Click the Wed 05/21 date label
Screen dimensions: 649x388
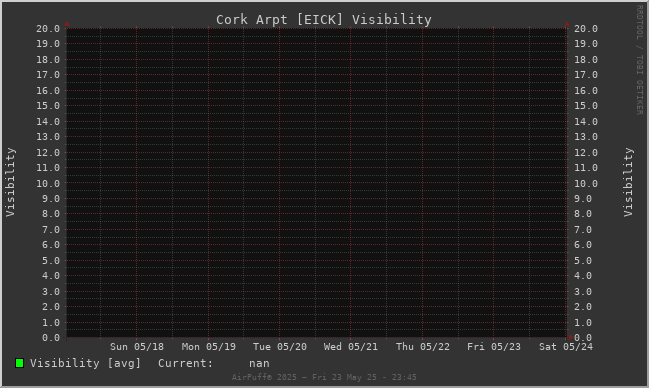[x=351, y=347]
